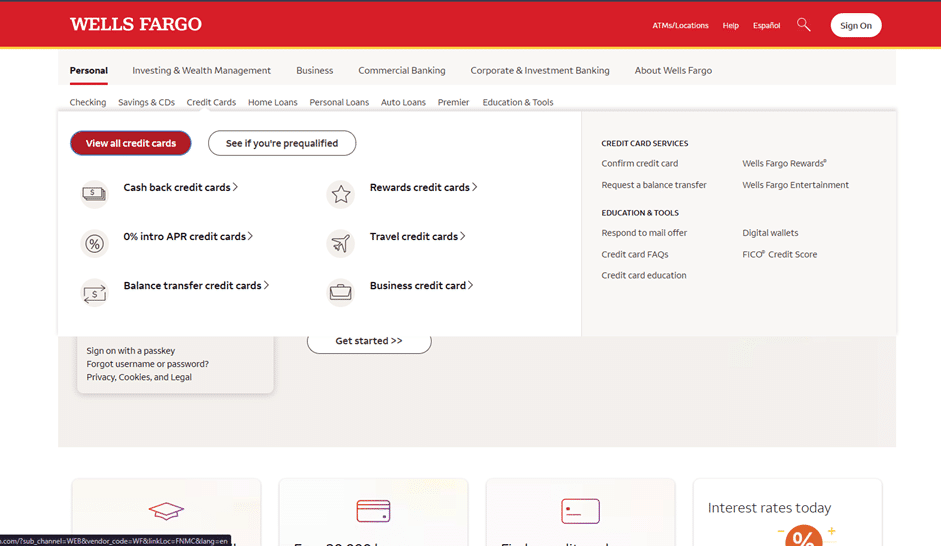Open FICO Credit Score link
Screen dimensions: 941x546
click(x=780, y=254)
